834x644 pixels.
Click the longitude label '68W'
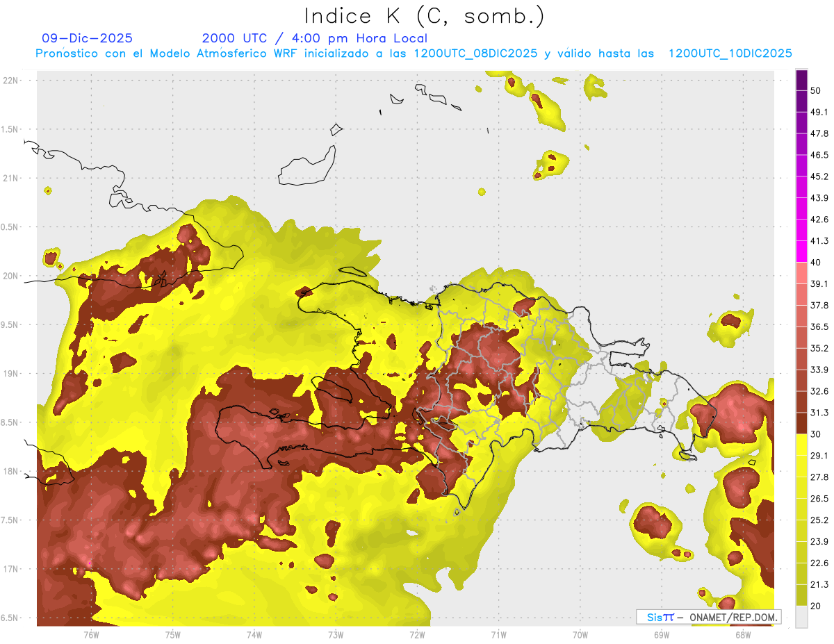[x=742, y=635]
